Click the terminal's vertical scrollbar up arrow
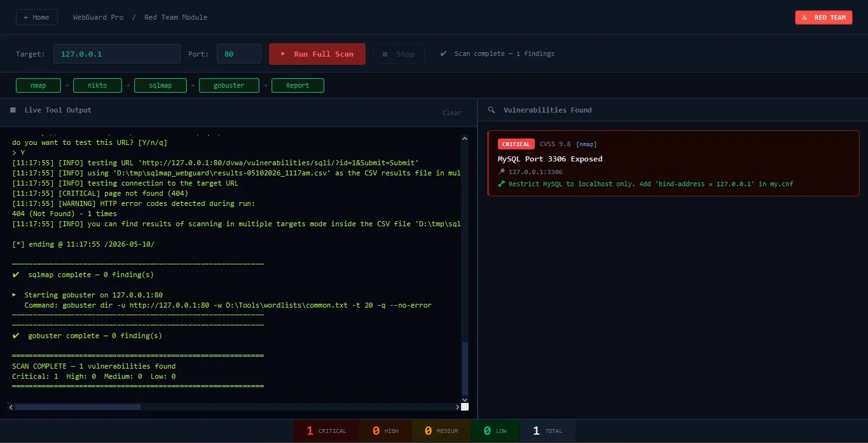 pyautogui.click(x=465, y=138)
